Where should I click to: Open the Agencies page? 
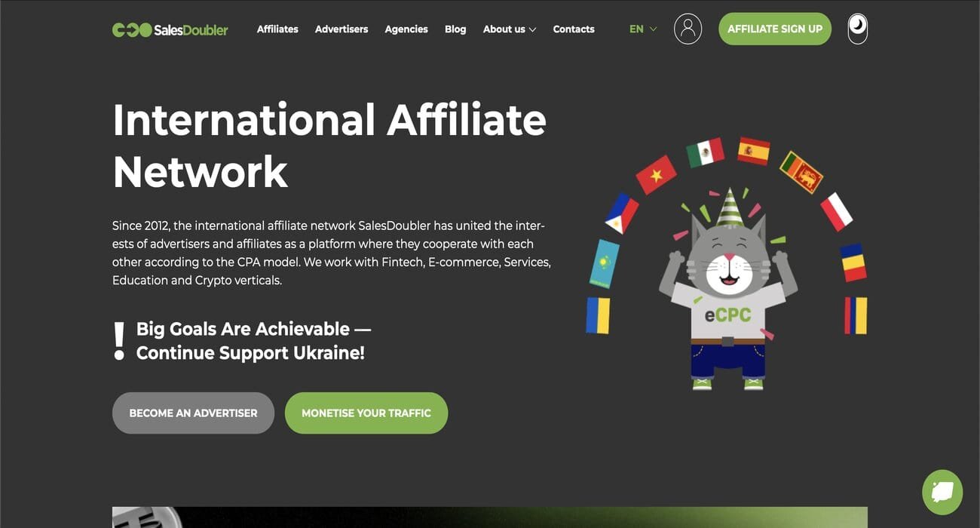406,29
